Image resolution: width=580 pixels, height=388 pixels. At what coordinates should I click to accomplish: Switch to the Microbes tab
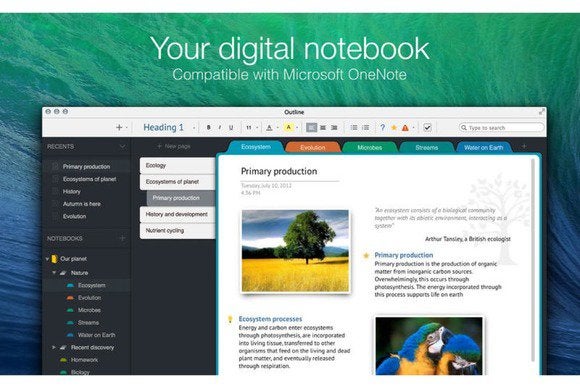370,148
